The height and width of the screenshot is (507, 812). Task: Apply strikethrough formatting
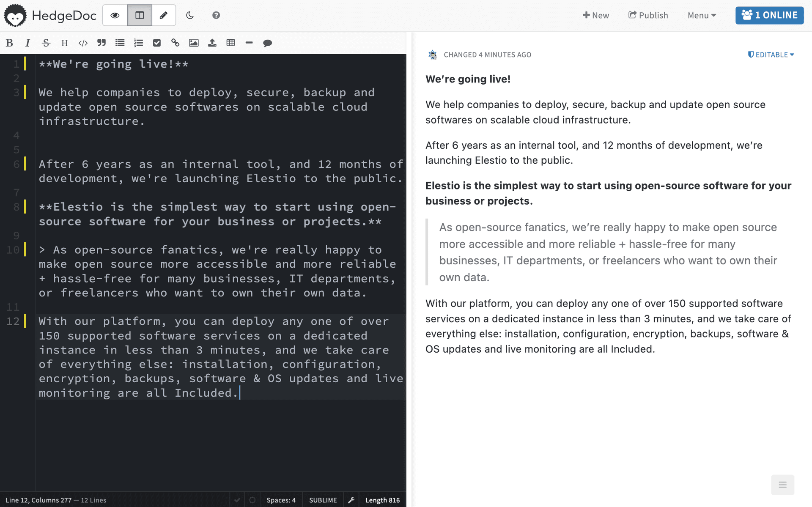(x=46, y=43)
